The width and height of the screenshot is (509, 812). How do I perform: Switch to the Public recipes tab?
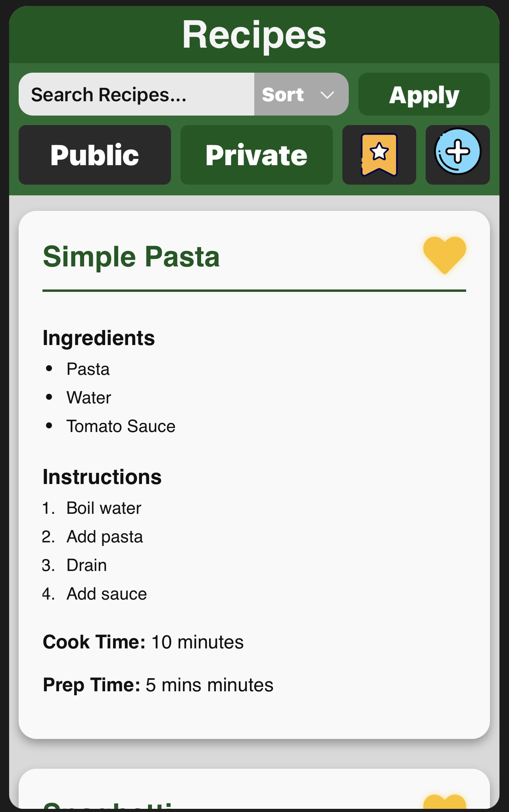[x=95, y=155]
